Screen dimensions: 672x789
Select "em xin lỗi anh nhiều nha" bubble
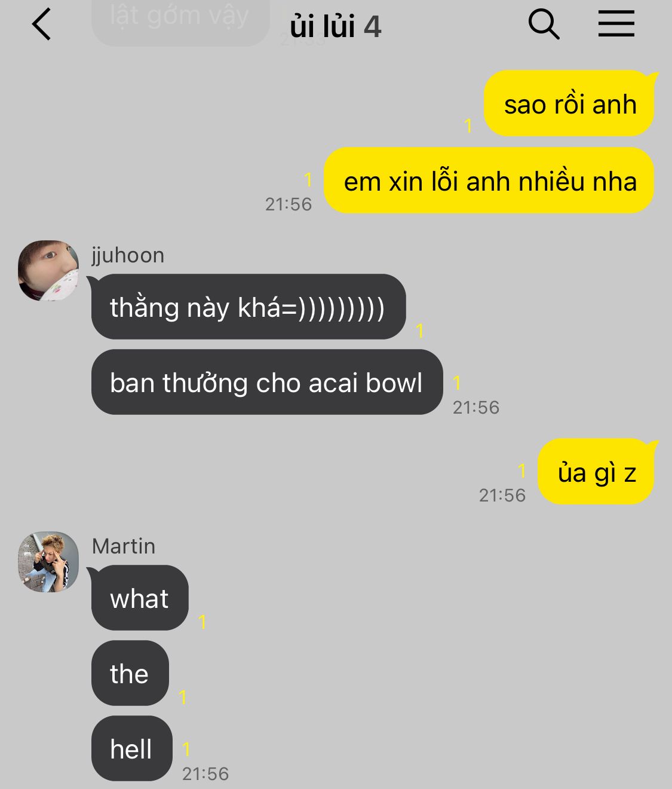(489, 181)
